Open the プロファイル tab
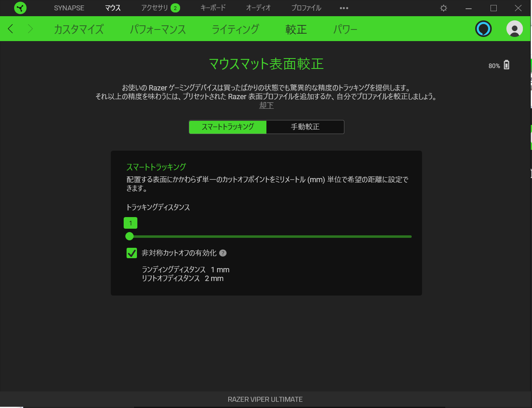Viewport: 532px width, 408px height. [x=306, y=8]
